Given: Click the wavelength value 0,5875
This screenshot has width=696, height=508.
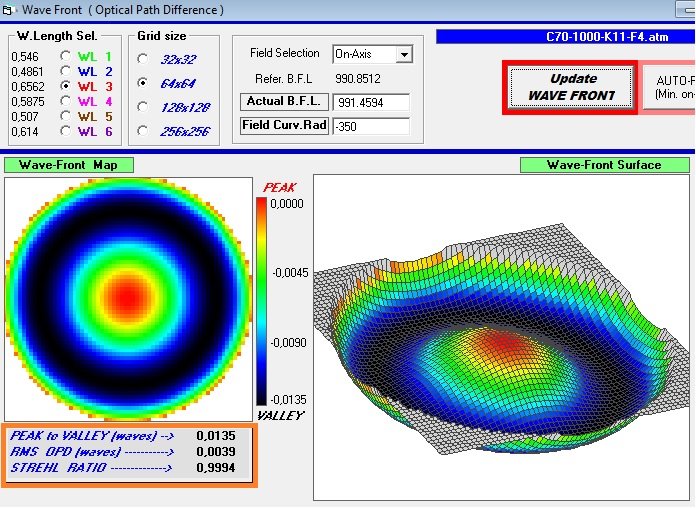Looking at the screenshot, I should 28,102.
